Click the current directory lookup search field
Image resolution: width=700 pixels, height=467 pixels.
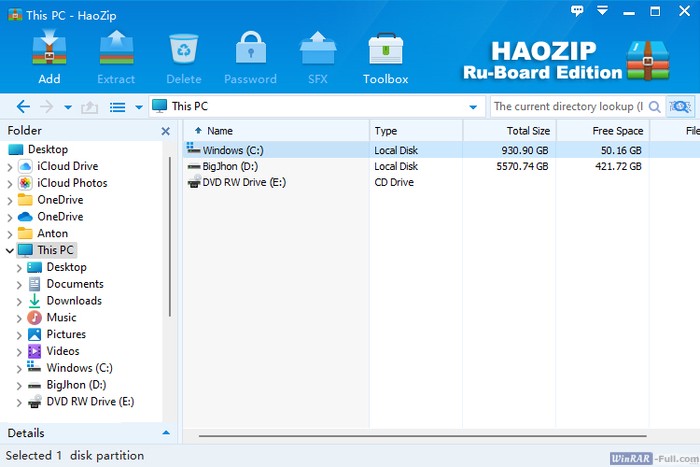tap(566, 106)
